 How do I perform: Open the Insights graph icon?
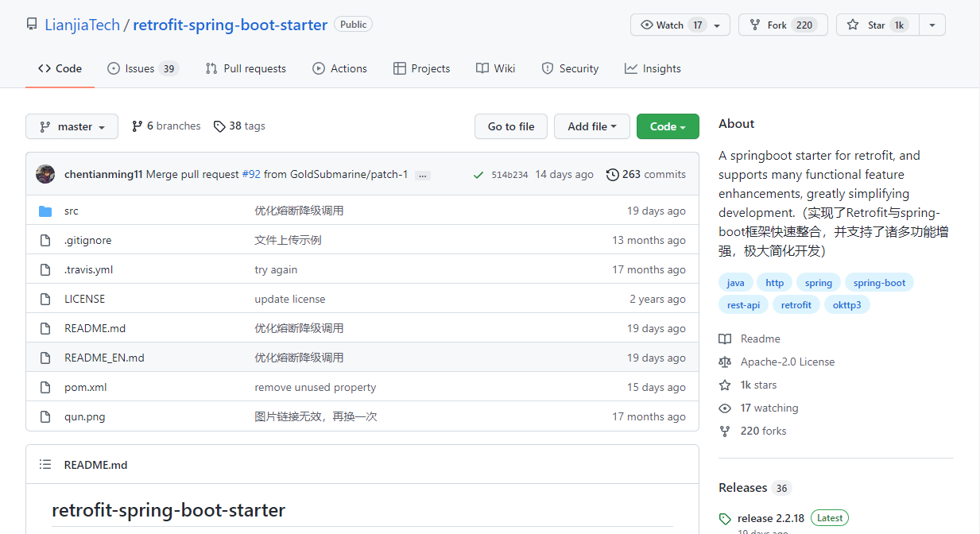630,68
